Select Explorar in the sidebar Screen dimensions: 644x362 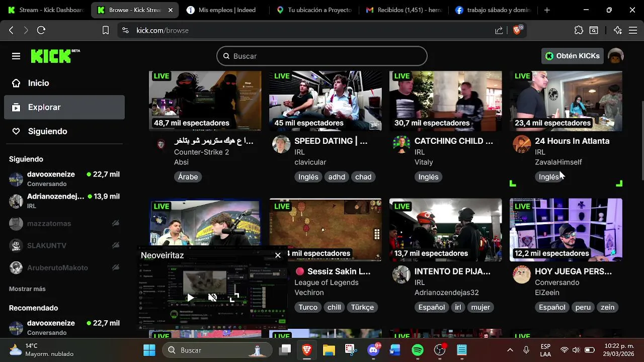(64, 107)
